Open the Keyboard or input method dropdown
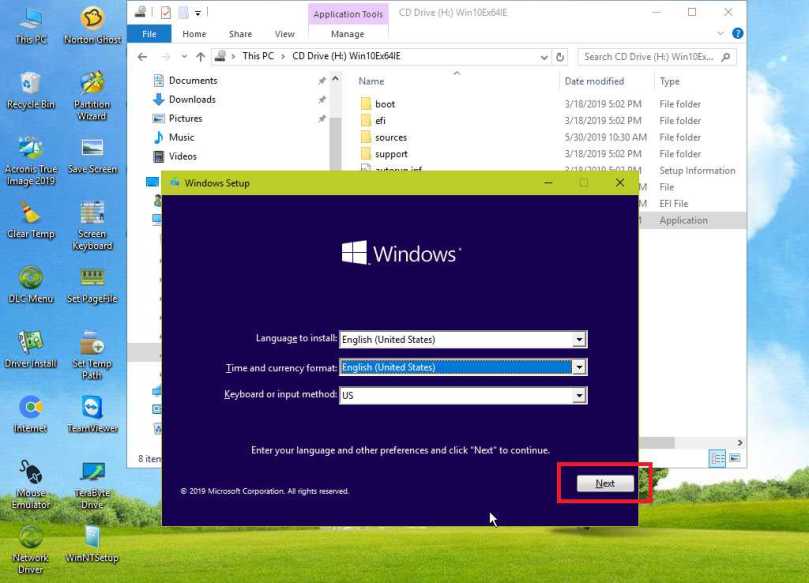 [579, 394]
